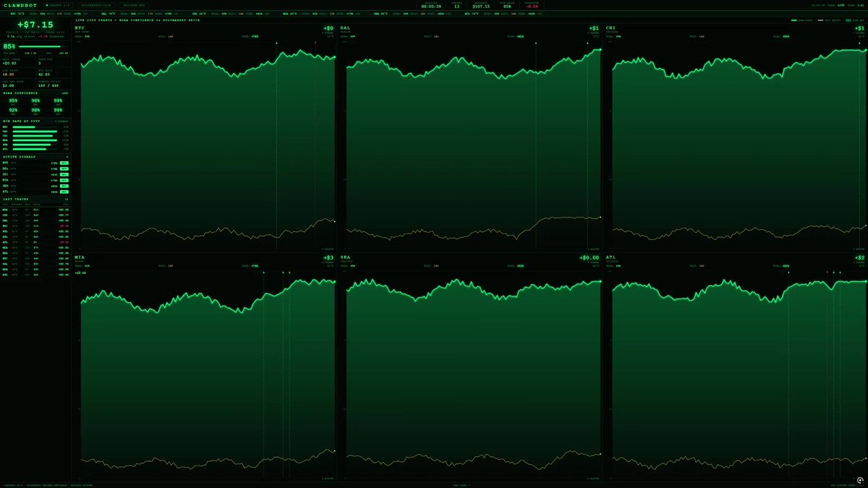Image resolution: width=868 pixels, height=488 pixels.
Task: Open the NOAA Confidence section header
Action: (x=36, y=93)
